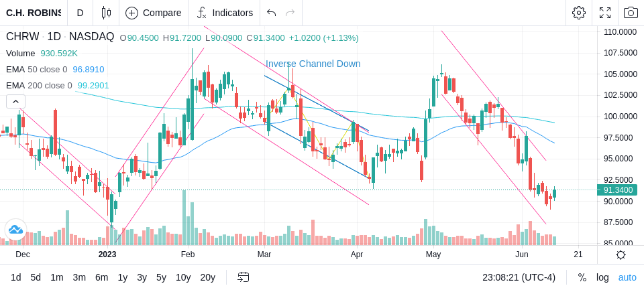Select the 1d time range
Screen dimensions: 644x290
(15, 277)
